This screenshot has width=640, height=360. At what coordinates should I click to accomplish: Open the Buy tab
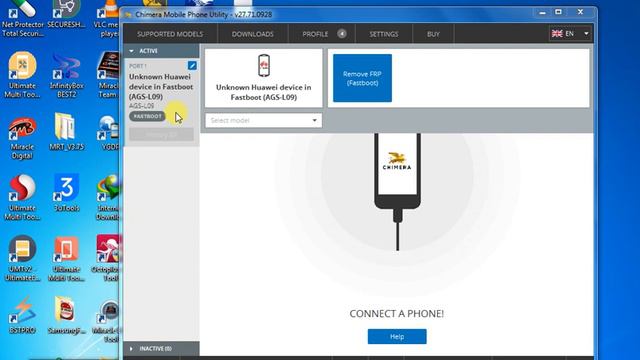433,34
